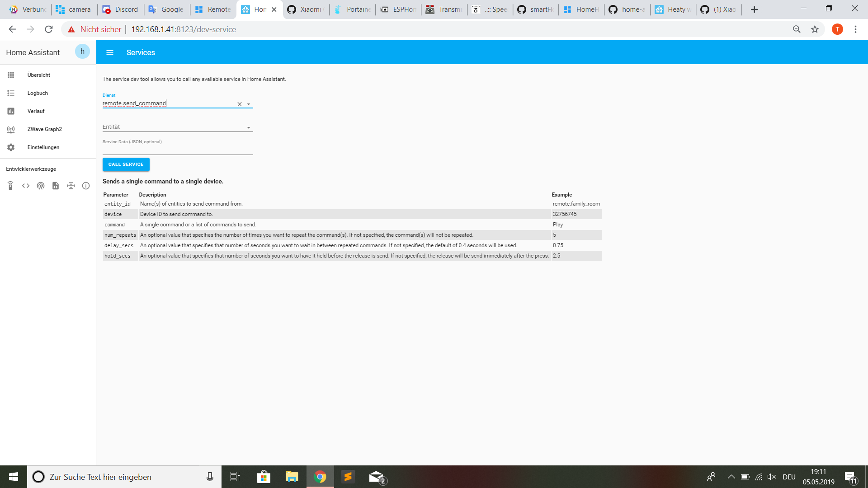
Task: Mute system volume in the taskbar
Action: click(x=771, y=477)
